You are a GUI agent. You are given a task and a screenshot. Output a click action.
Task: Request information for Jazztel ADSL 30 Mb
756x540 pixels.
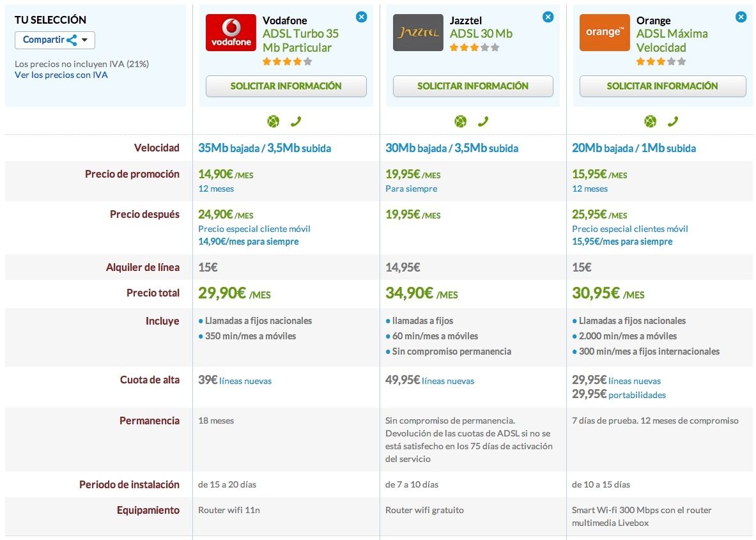point(473,86)
